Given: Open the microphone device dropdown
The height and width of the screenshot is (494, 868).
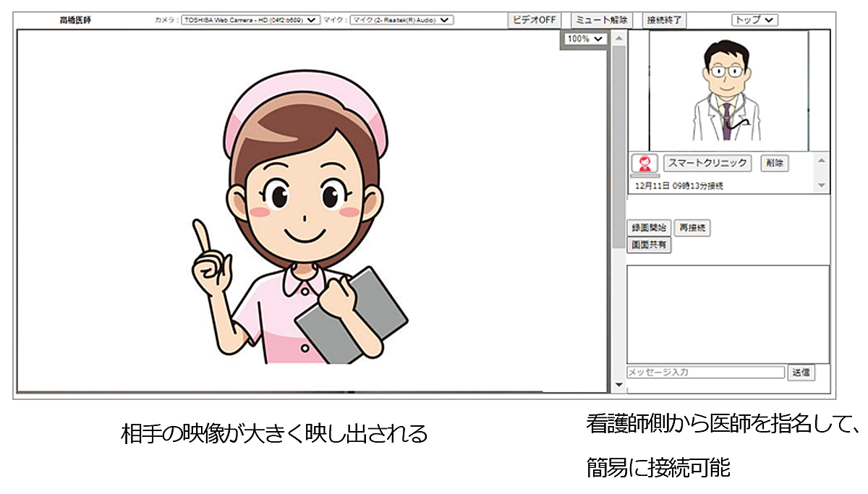Looking at the screenshot, I should pyautogui.click(x=401, y=20).
